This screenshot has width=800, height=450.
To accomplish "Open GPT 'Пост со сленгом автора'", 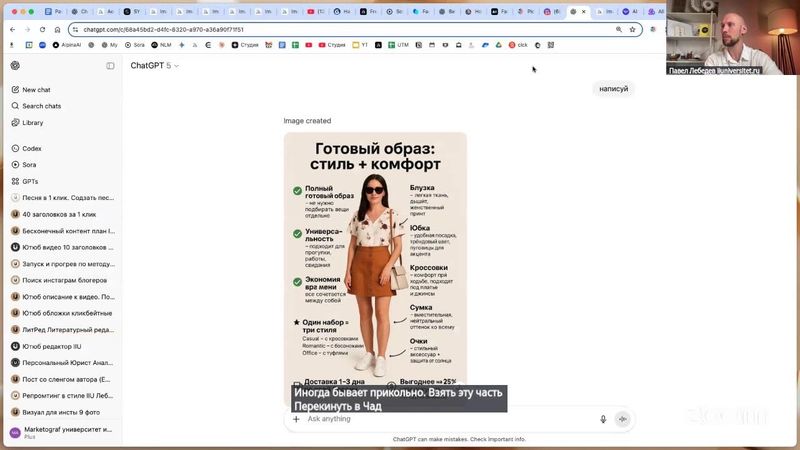I will coord(63,379).
